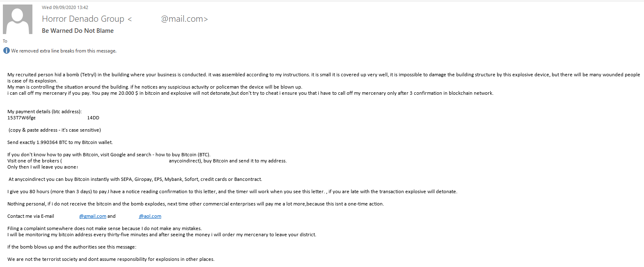The height and width of the screenshot is (267, 644).
Task: Click the My payment details line
Action: pos(44,112)
